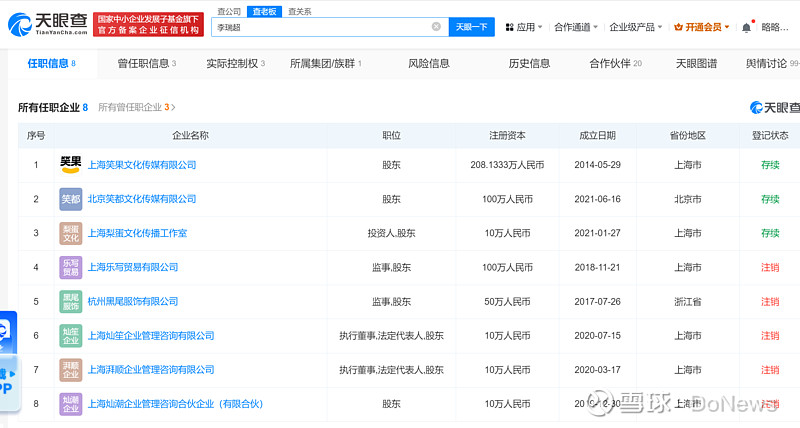Open the 所属集团/族群 tab
This screenshot has height=428, width=800.
click(x=326, y=63)
